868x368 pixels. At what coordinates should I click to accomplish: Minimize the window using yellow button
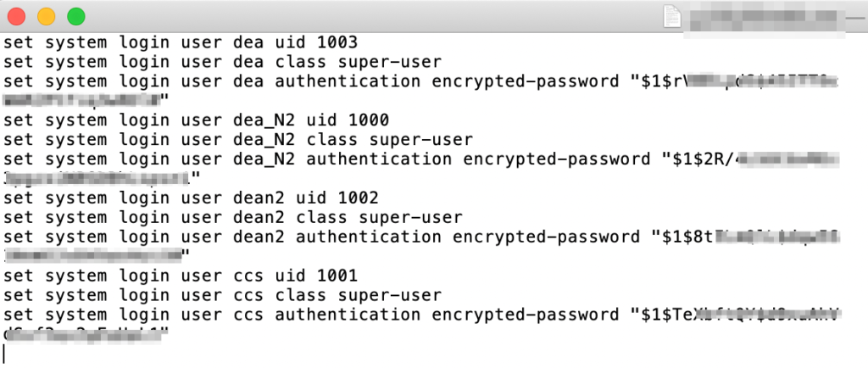pos(47,17)
